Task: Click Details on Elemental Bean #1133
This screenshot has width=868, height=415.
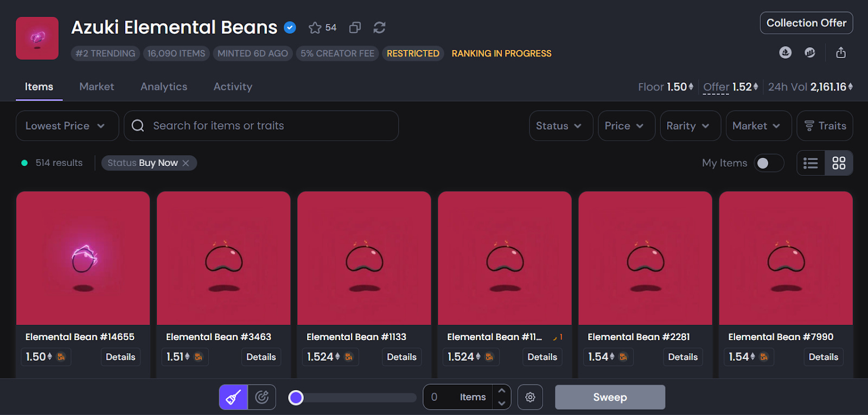Action: pyautogui.click(x=401, y=357)
